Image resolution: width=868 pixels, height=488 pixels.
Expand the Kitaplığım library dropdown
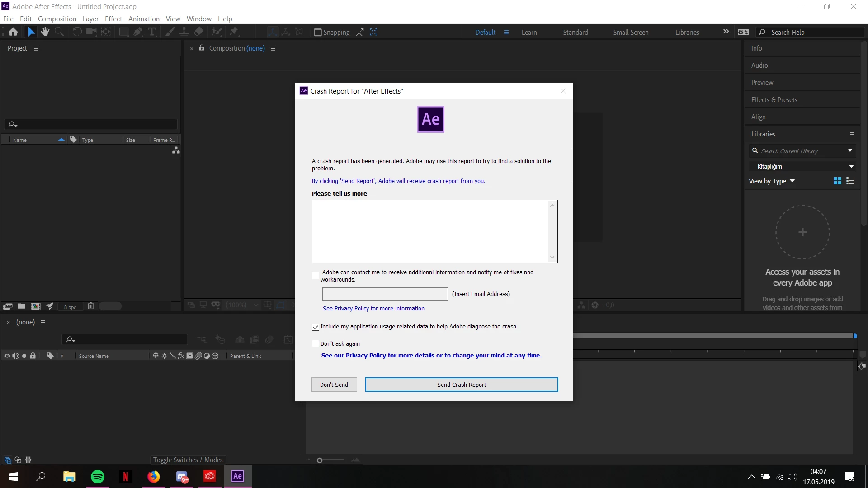tap(851, 167)
